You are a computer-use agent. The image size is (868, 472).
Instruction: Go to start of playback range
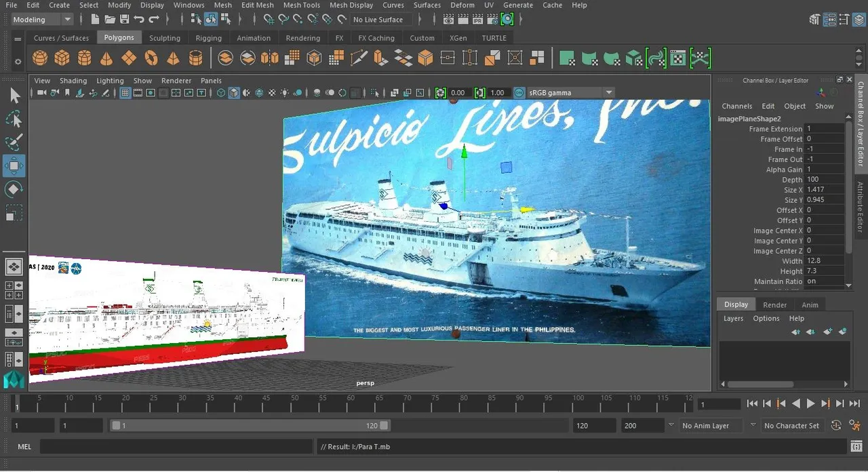pyautogui.click(x=752, y=404)
